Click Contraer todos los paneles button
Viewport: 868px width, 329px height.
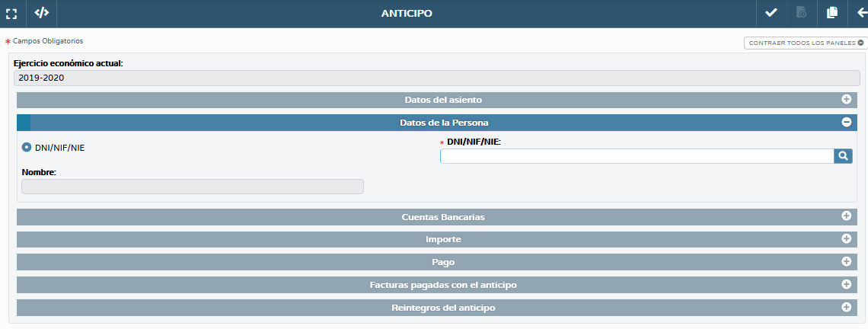coord(806,43)
